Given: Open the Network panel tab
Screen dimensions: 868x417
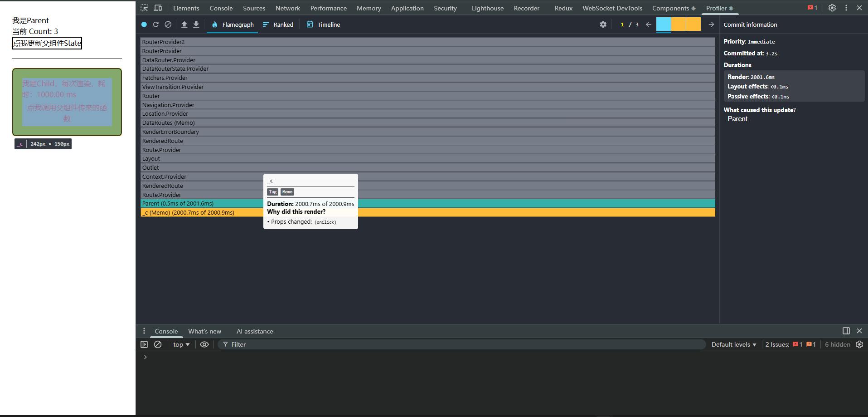Looking at the screenshot, I should coord(287,8).
